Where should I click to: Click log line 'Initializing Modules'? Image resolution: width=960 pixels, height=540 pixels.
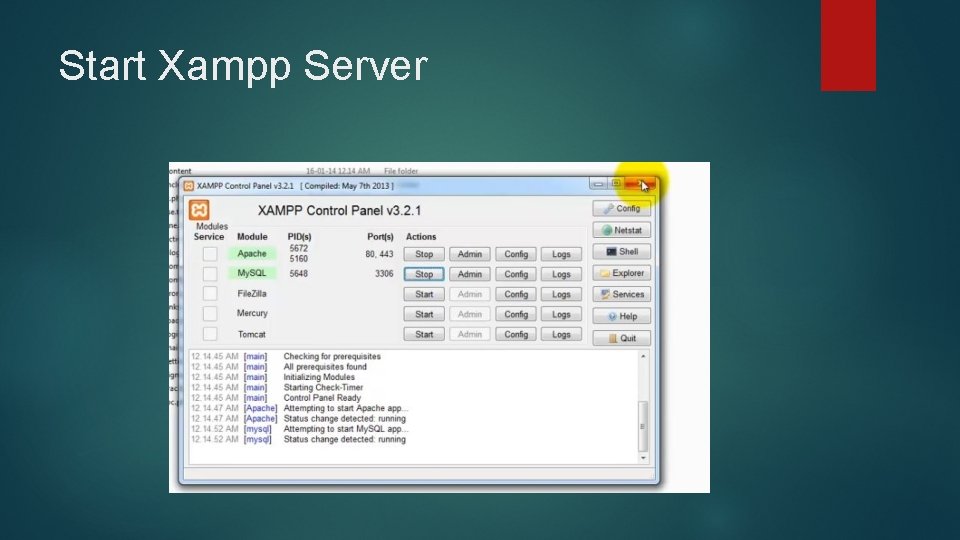[x=319, y=377]
